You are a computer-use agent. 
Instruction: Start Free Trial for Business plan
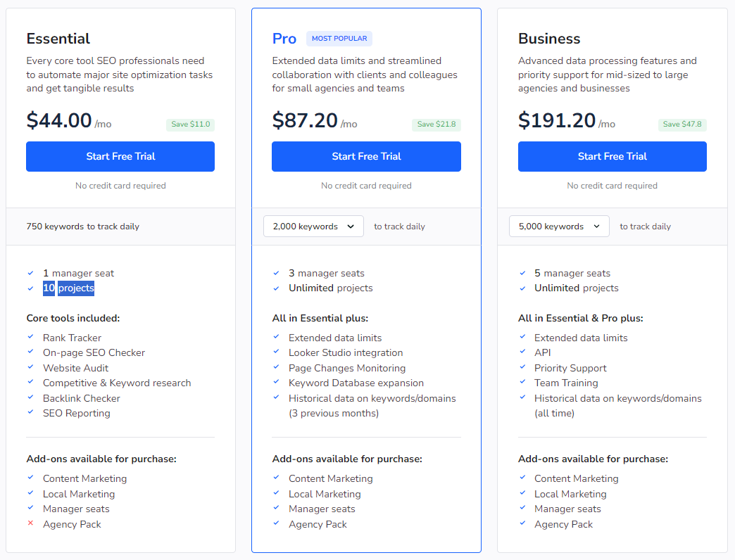(612, 156)
